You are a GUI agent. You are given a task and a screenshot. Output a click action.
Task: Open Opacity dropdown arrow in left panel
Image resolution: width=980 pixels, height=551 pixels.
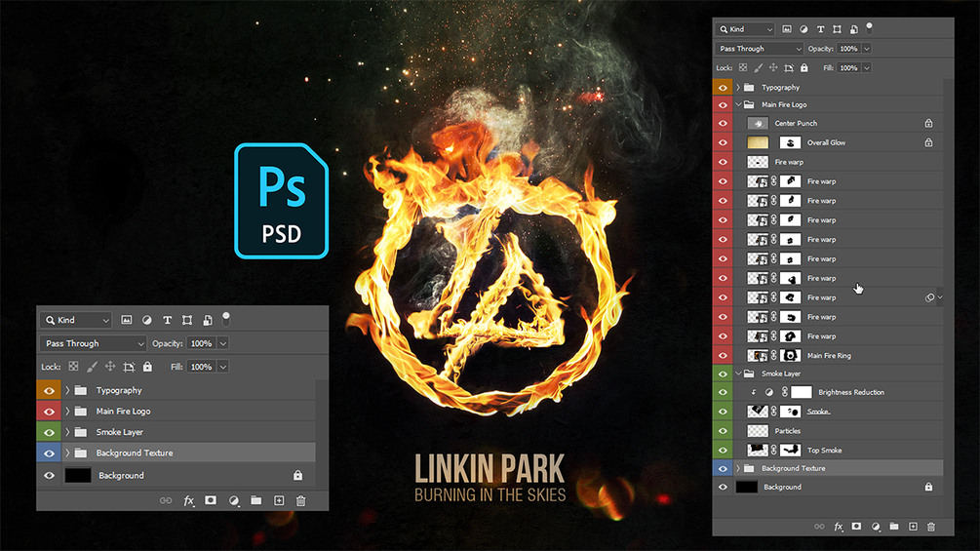(x=223, y=343)
